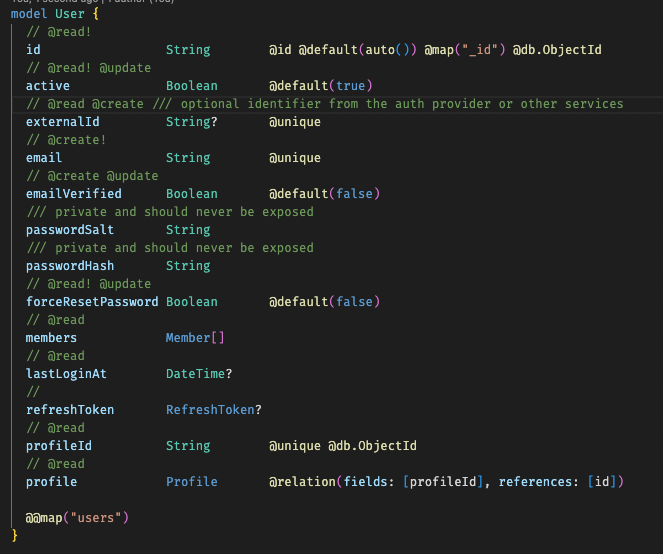Click '@unique' on the email line

295,158
